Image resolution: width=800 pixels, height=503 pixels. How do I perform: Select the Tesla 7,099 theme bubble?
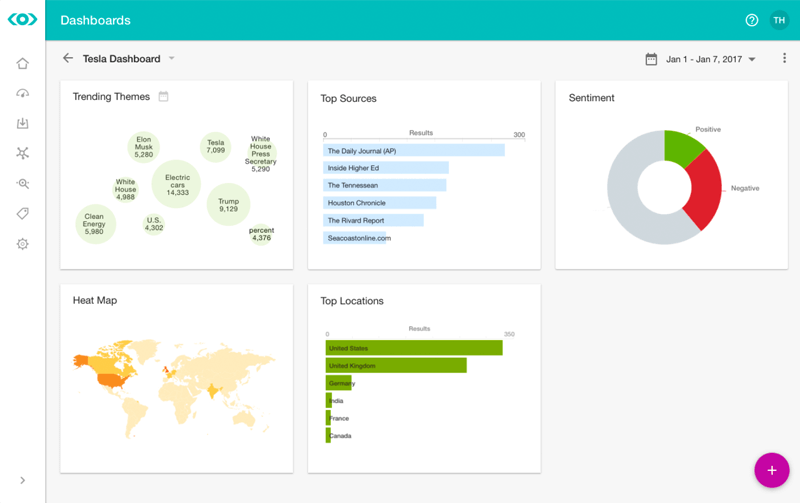(x=215, y=147)
